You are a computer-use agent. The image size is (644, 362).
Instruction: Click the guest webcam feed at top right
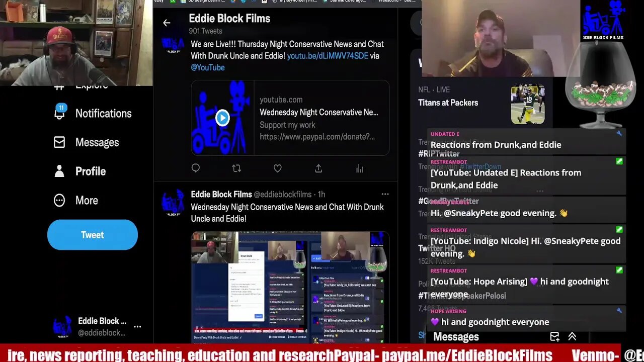pos(501,39)
